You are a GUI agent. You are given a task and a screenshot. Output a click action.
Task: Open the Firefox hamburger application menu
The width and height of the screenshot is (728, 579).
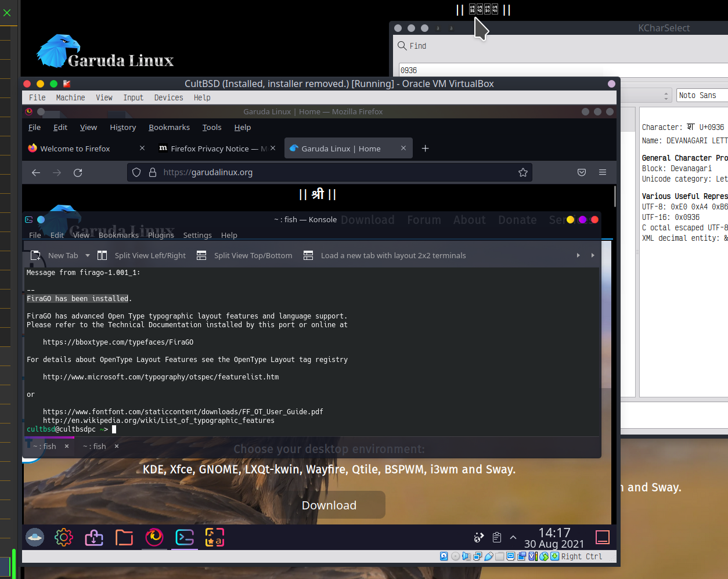pyautogui.click(x=603, y=172)
